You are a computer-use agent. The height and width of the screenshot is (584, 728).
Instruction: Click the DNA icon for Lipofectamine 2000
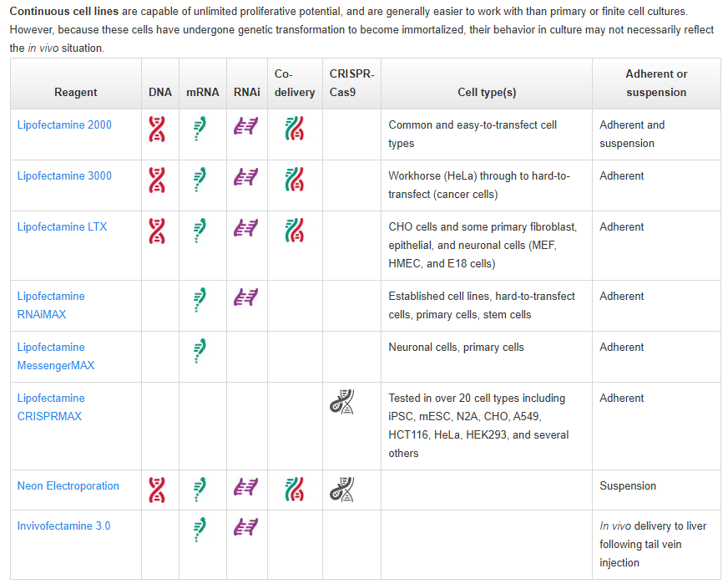(x=157, y=129)
